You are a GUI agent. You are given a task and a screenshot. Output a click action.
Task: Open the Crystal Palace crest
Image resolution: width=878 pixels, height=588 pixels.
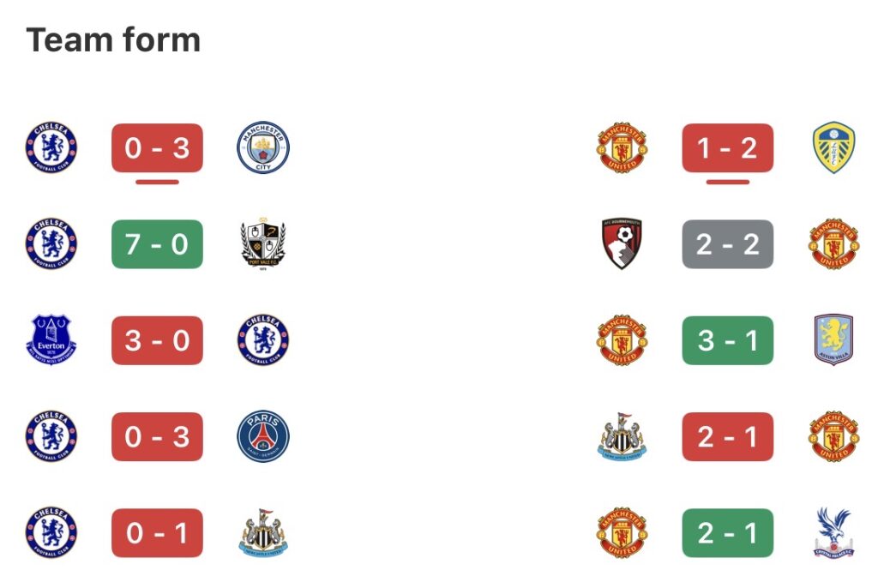pos(833,533)
